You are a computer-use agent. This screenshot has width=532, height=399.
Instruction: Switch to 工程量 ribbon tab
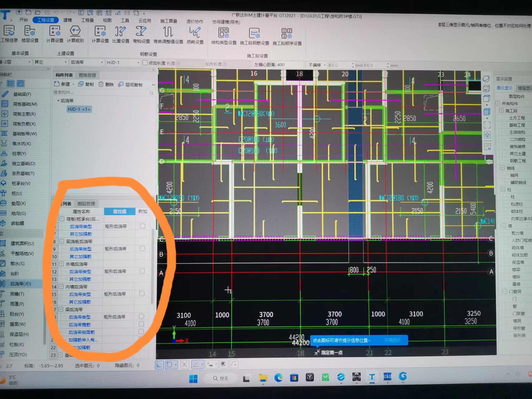click(x=87, y=20)
